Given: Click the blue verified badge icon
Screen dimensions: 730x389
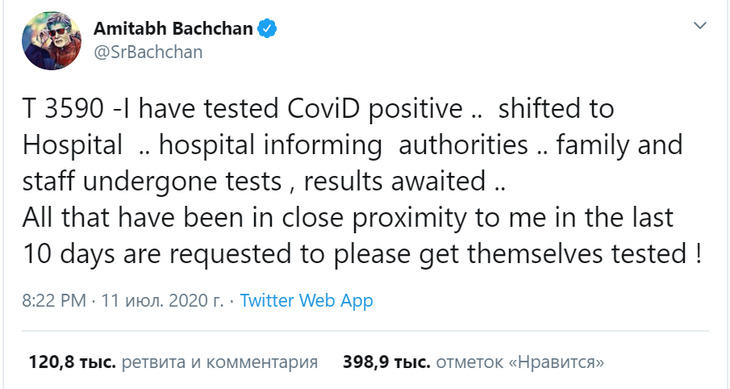Looking at the screenshot, I should tap(267, 29).
